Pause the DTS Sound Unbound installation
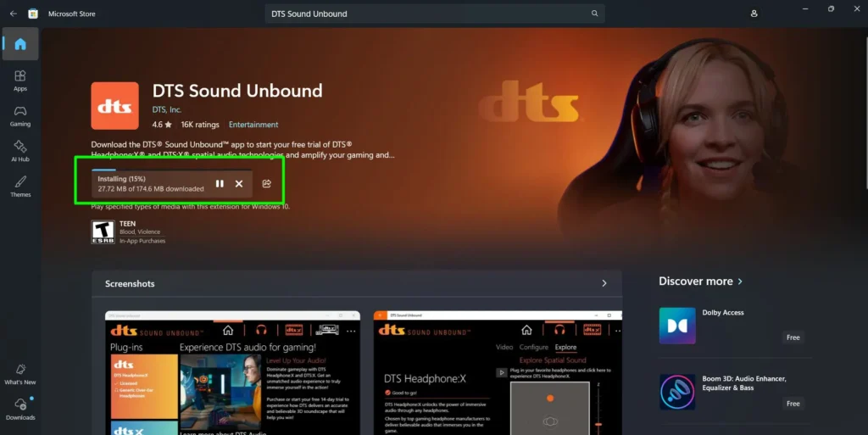 pos(220,184)
